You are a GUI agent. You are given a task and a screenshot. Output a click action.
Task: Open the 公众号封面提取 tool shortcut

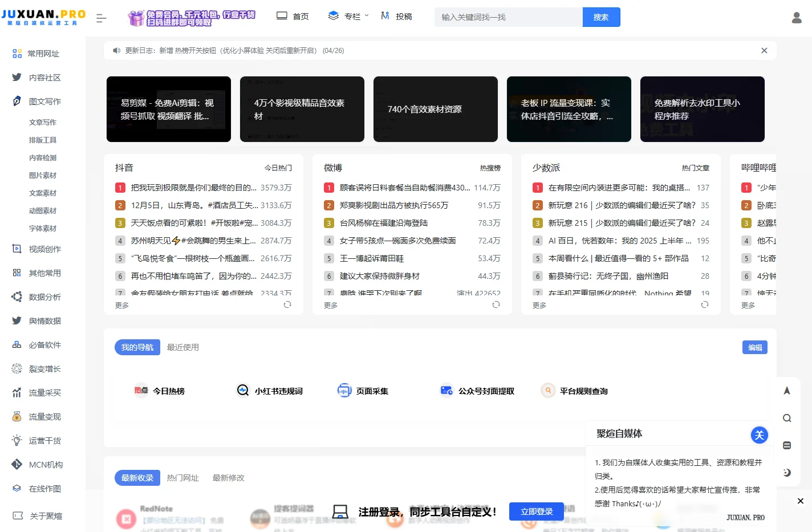click(477, 391)
